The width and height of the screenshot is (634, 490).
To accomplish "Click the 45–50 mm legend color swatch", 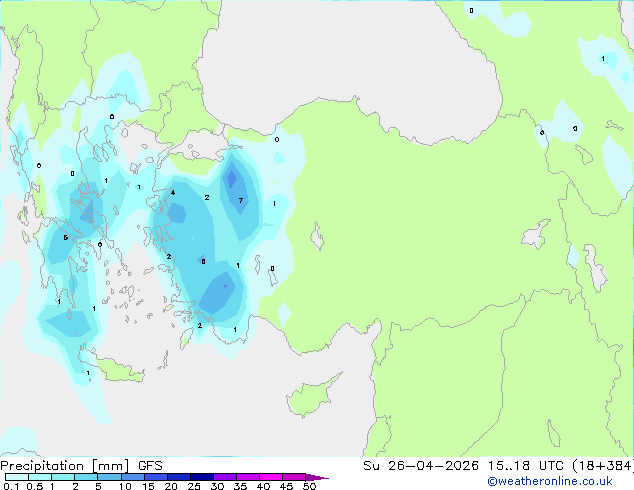I will pos(294,477).
